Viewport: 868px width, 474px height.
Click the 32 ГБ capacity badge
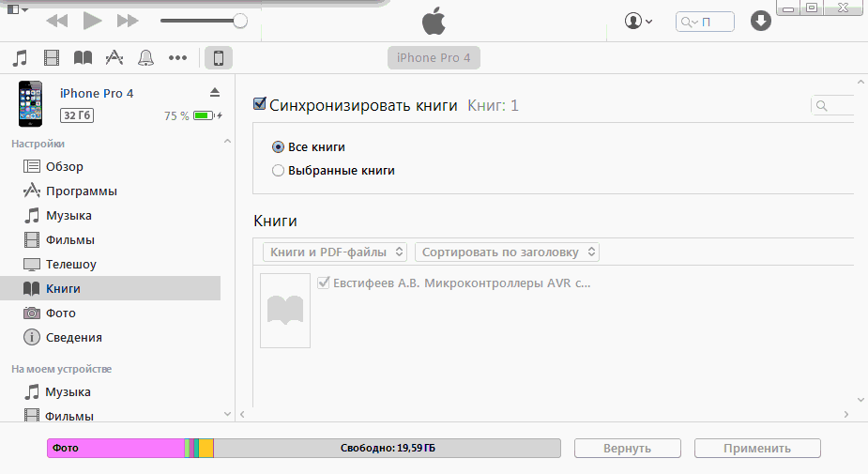[76, 115]
